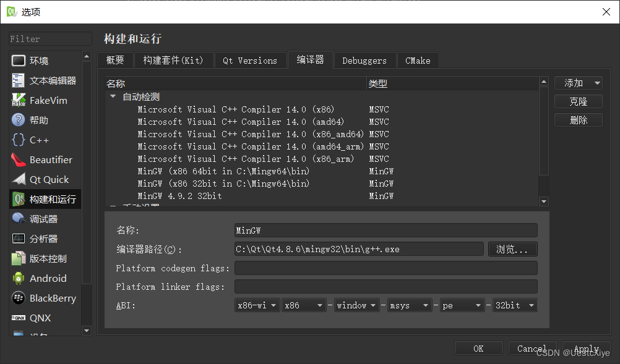Open the Debuggers tab

(x=364, y=61)
